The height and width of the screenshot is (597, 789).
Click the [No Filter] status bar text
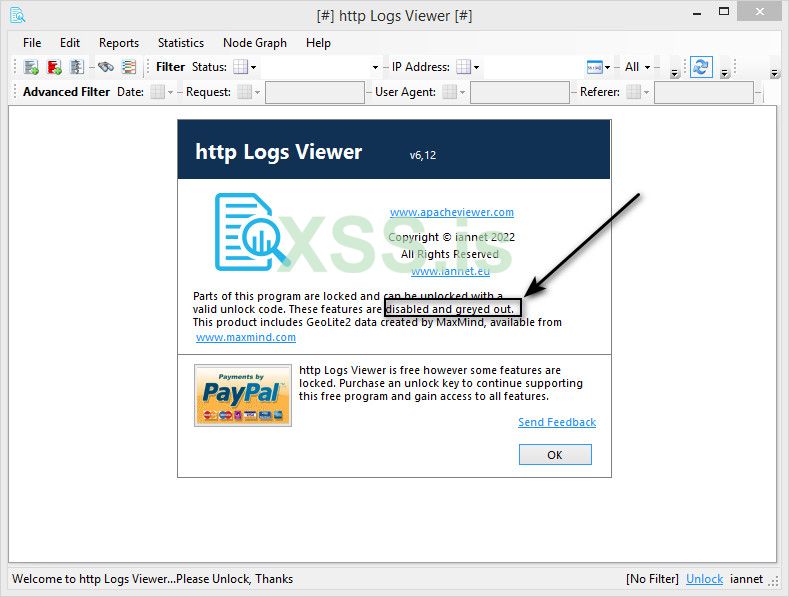[x=652, y=579]
